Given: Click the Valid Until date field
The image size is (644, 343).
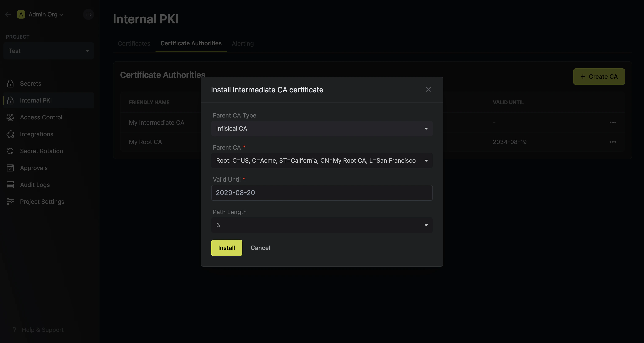Looking at the screenshot, I should click(x=322, y=193).
